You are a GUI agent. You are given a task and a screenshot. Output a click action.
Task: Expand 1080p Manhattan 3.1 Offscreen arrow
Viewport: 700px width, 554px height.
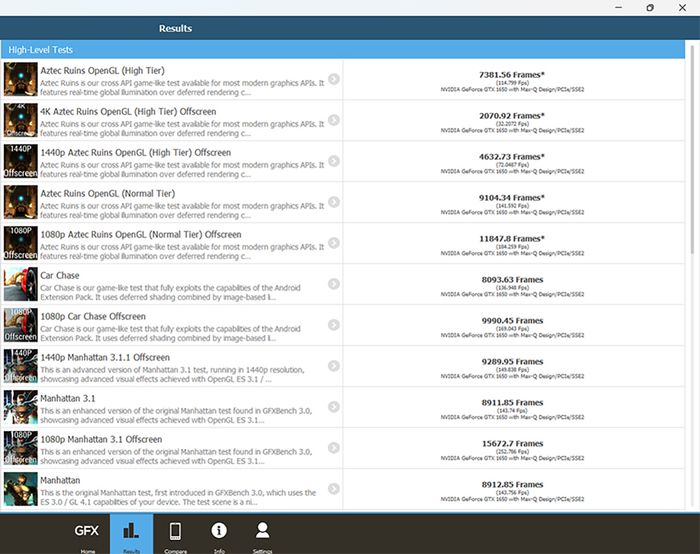pyautogui.click(x=333, y=448)
